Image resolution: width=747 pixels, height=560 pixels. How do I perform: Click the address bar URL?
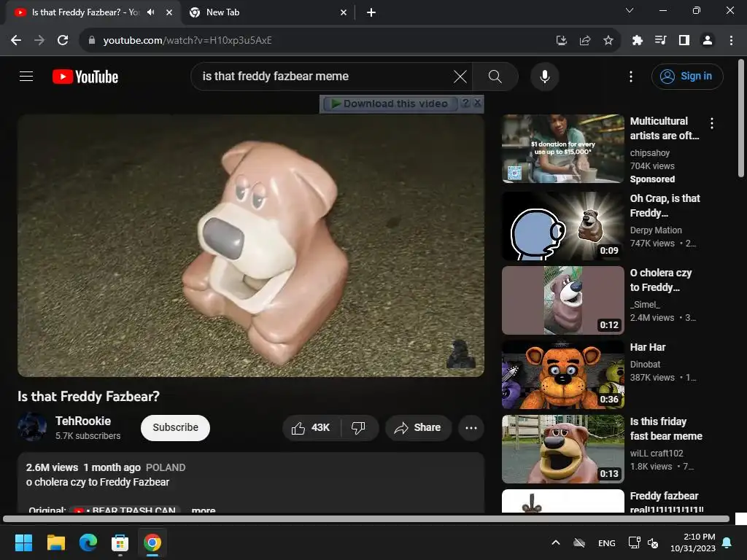point(187,41)
